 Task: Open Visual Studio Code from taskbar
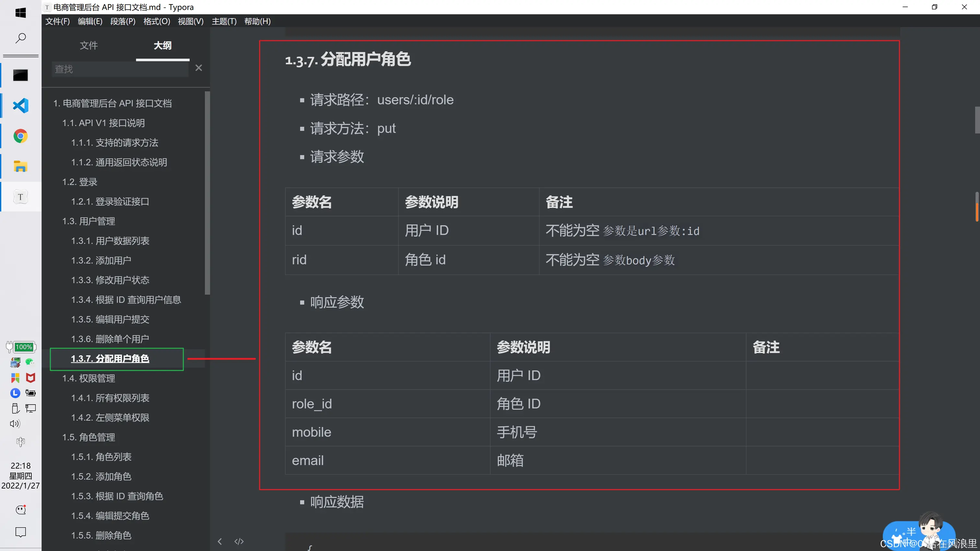(20, 106)
